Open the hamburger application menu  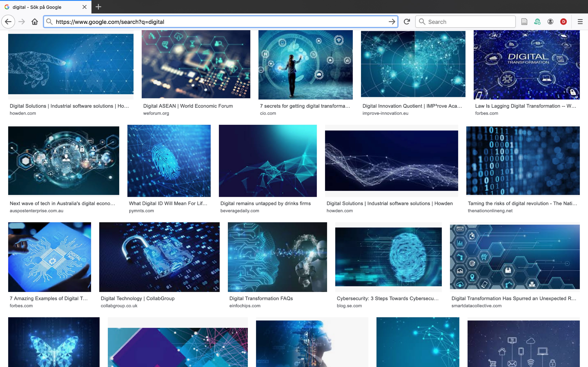580,22
